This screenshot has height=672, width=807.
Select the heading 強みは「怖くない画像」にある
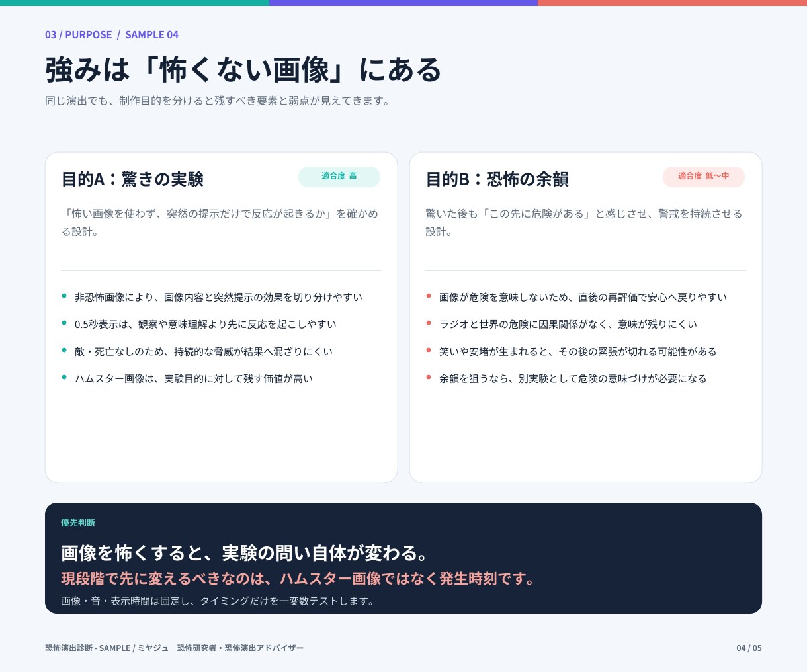coord(243,70)
